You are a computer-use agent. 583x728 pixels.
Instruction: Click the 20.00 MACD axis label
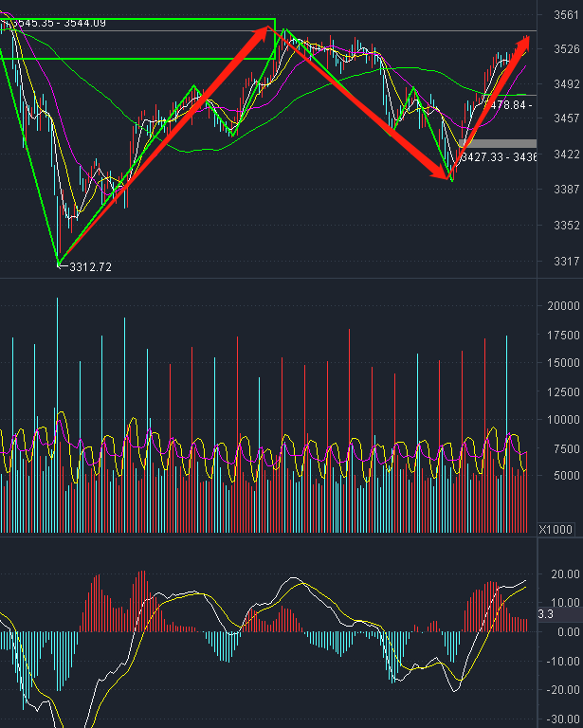tap(565, 574)
